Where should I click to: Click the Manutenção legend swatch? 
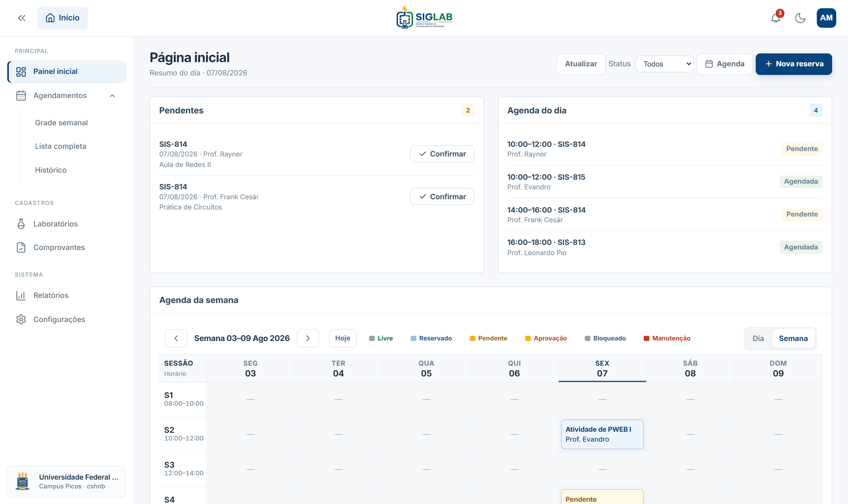pos(646,339)
